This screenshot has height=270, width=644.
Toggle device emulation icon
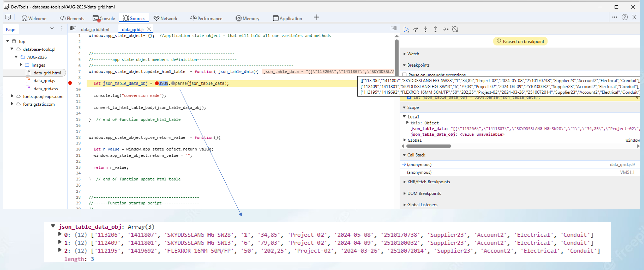pos(8,18)
